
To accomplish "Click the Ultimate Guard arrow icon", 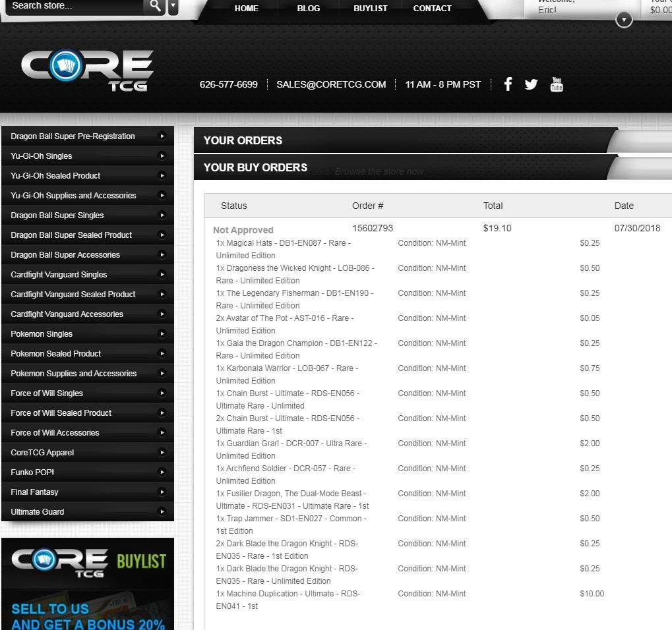I will point(162,512).
